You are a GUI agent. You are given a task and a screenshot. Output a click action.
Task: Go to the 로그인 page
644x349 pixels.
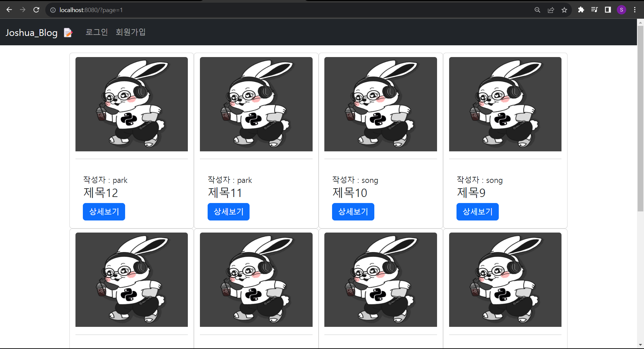point(97,32)
